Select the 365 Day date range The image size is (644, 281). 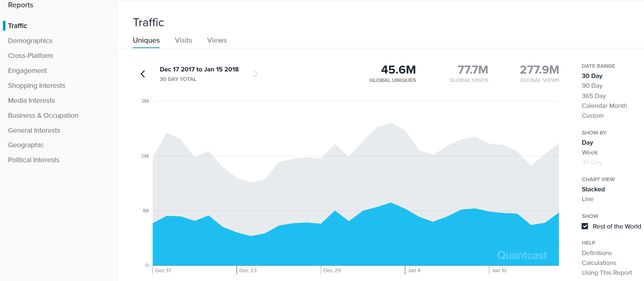[593, 96]
